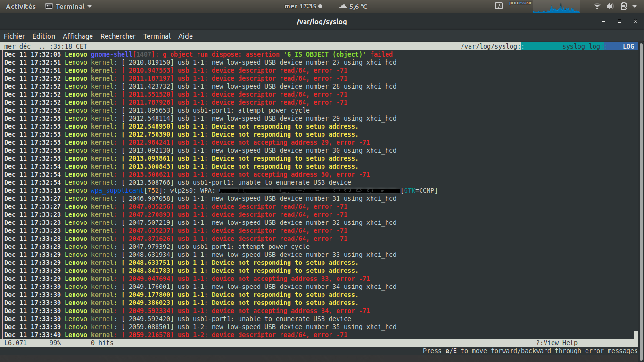Open the sound volume indicator
The width and height of the screenshot is (644, 362).
click(610, 6)
